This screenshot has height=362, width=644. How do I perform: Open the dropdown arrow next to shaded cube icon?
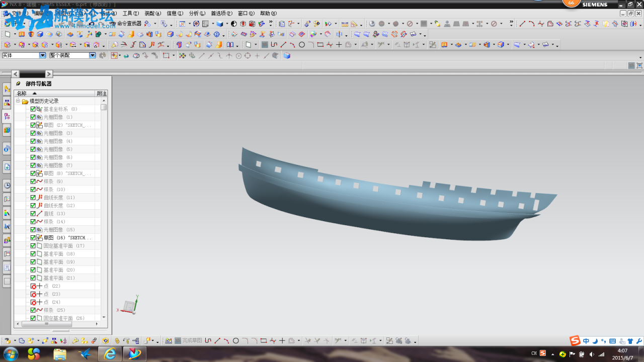click(227, 24)
